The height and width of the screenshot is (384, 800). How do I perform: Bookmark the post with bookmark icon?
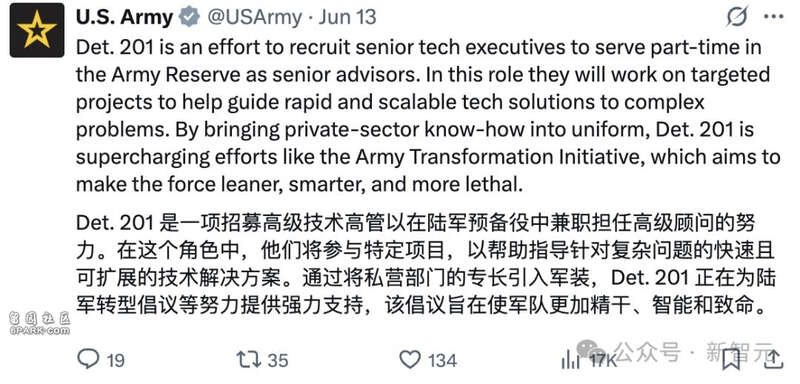[x=731, y=360]
